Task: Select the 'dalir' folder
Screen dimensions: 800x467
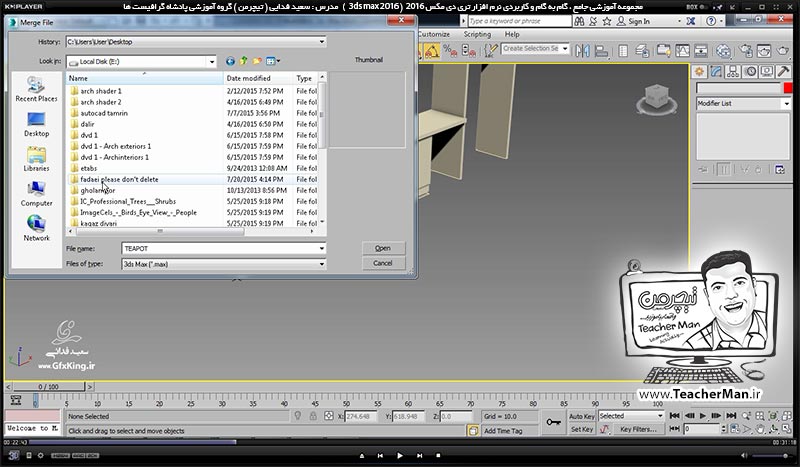Action: (x=87, y=124)
